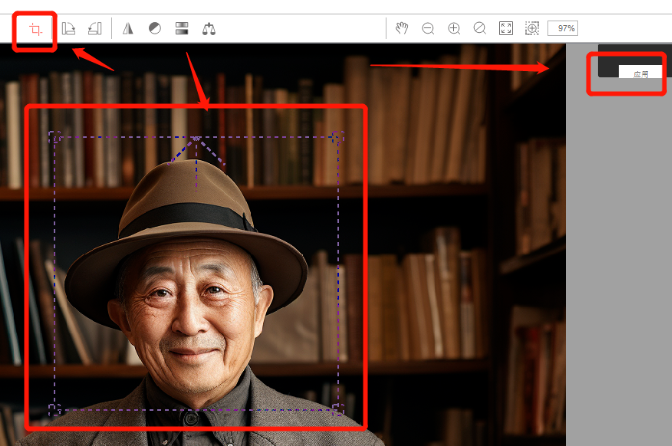Click the dashed-frame zoom icon beside 97%
The width and height of the screenshot is (672, 446).
coord(532,28)
